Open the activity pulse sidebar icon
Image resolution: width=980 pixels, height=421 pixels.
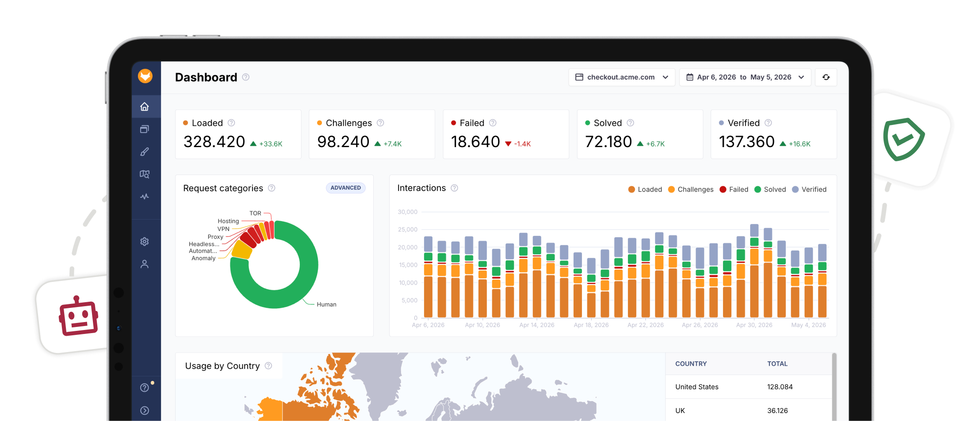pos(145,197)
